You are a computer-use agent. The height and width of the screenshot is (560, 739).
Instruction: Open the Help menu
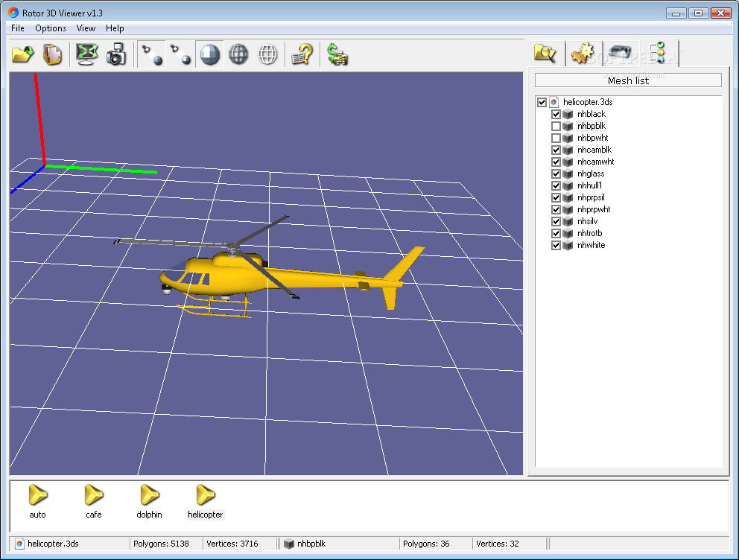[x=115, y=28]
